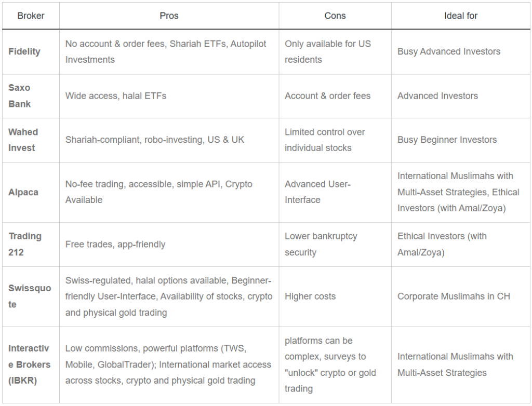This screenshot has width=532, height=406.
Task: Select the Alpaca broker name cell
Action: tap(31, 192)
